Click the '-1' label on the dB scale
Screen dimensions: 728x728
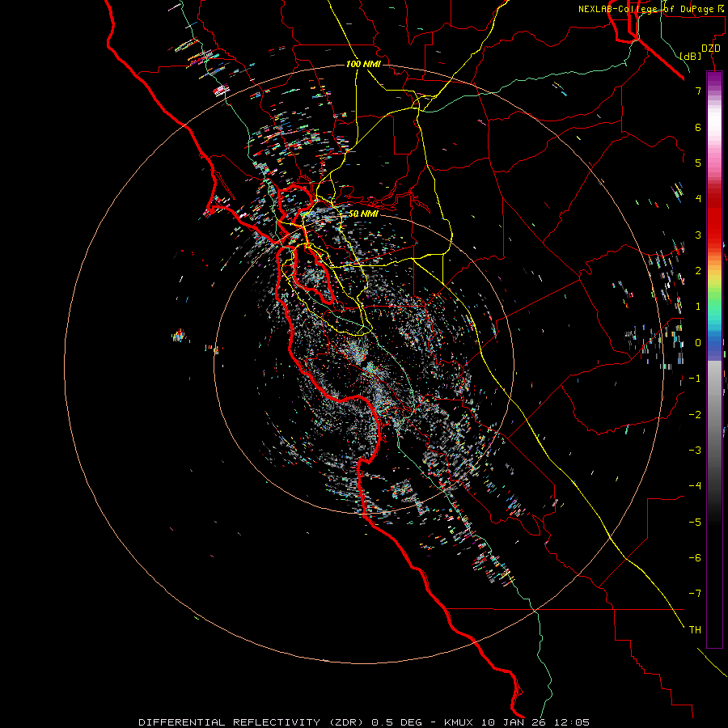click(x=695, y=379)
